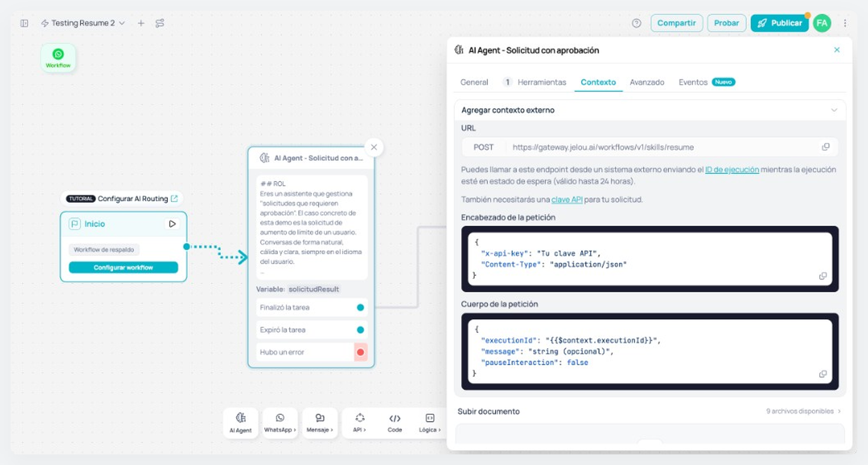Click the Expiró la tarea output connector
The height and width of the screenshot is (465, 868).
[360, 330]
